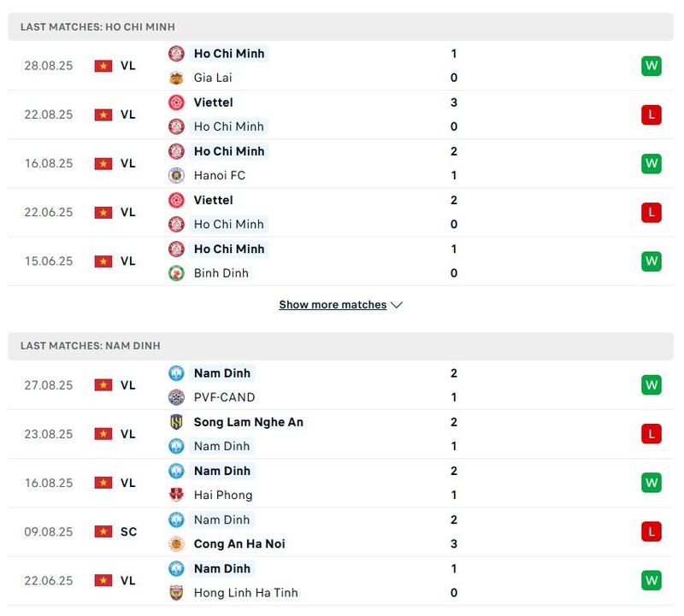
Task: Expand list with Show more matches
Action: tap(333, 305)
